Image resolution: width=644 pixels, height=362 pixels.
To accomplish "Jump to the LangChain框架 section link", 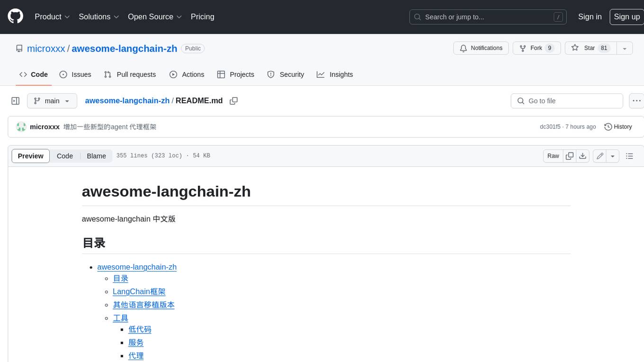I will click(139, 291).
